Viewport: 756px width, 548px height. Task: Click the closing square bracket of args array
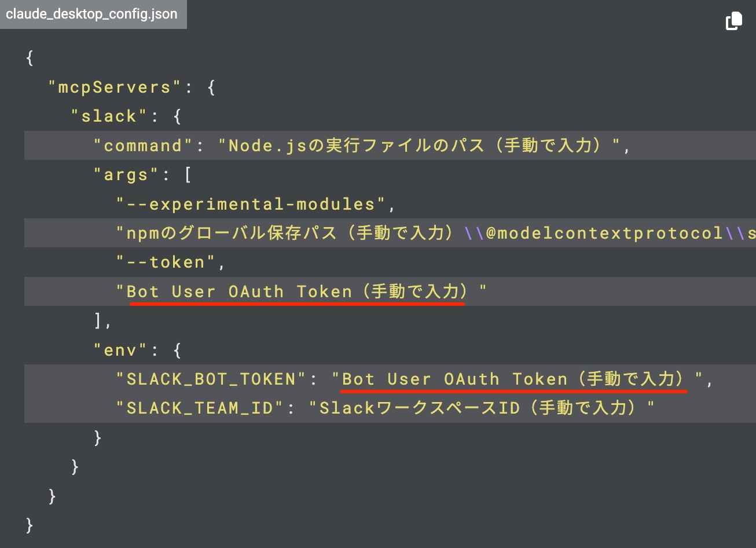pyautogui.click(x=98, y=320)
